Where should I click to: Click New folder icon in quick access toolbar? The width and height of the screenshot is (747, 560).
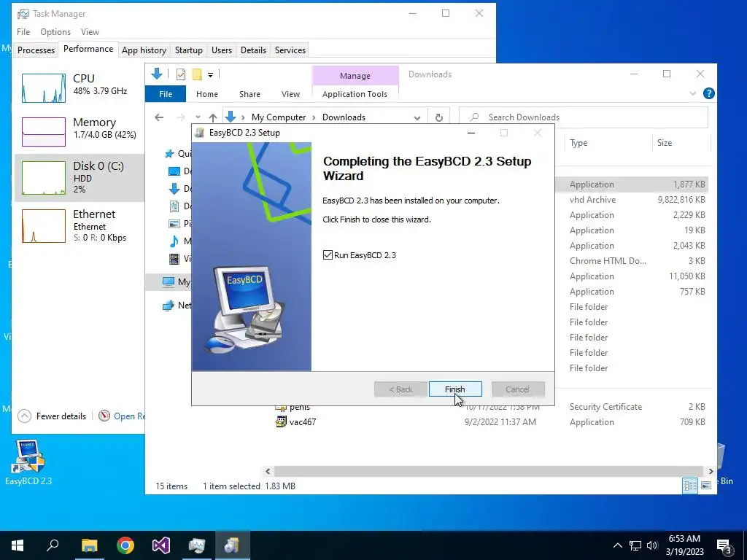(x=197, y=74)
